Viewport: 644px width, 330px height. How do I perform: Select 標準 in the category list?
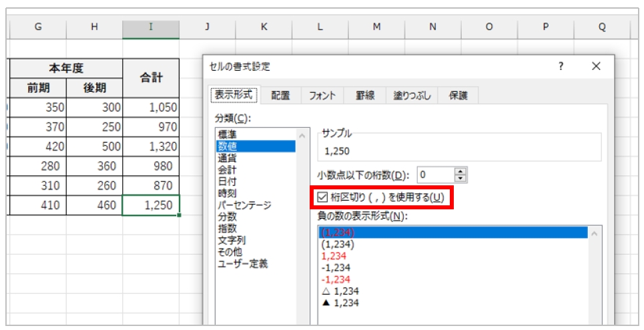tap(256, 135)
